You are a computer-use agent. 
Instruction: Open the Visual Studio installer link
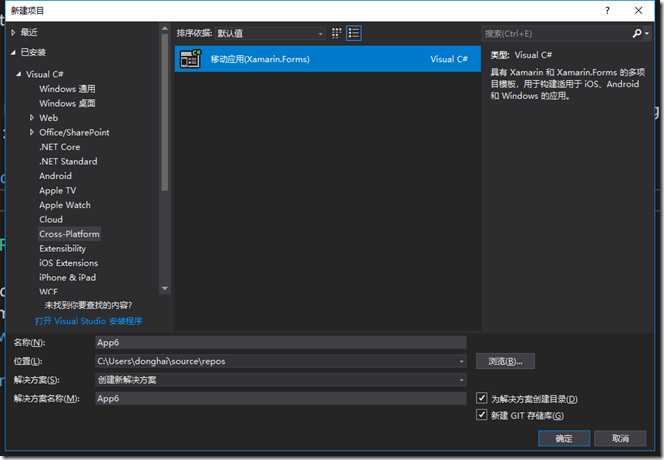coord(89,321)
